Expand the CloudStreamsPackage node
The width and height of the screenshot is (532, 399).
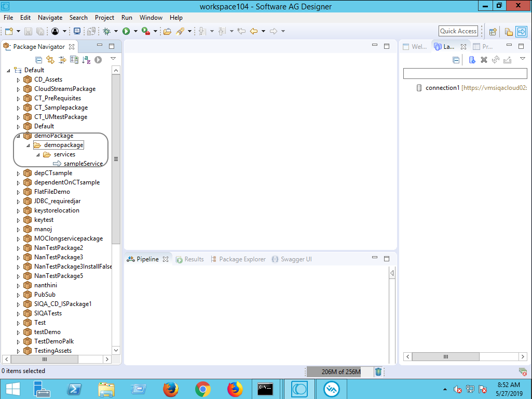(18, 89)
